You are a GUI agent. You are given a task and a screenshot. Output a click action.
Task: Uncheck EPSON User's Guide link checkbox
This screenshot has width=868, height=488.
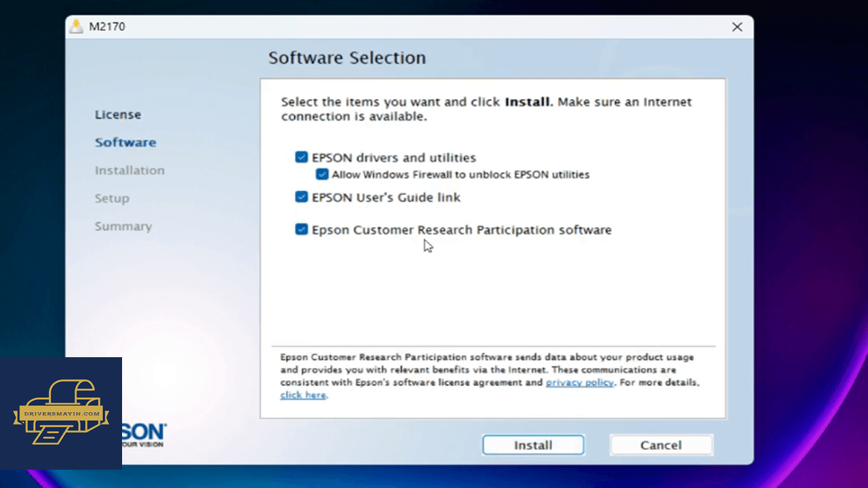click(x=302, y=197)
